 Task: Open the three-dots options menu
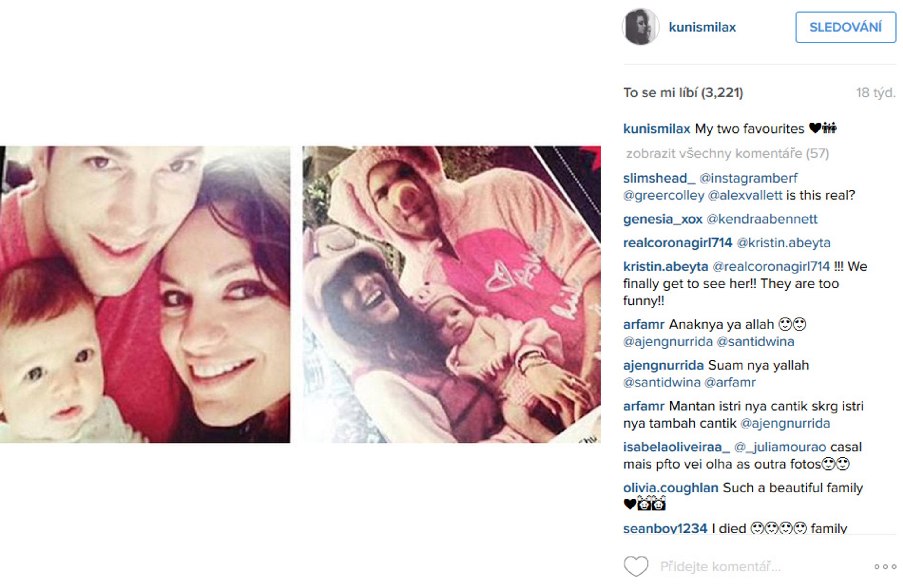coord(886,567)
